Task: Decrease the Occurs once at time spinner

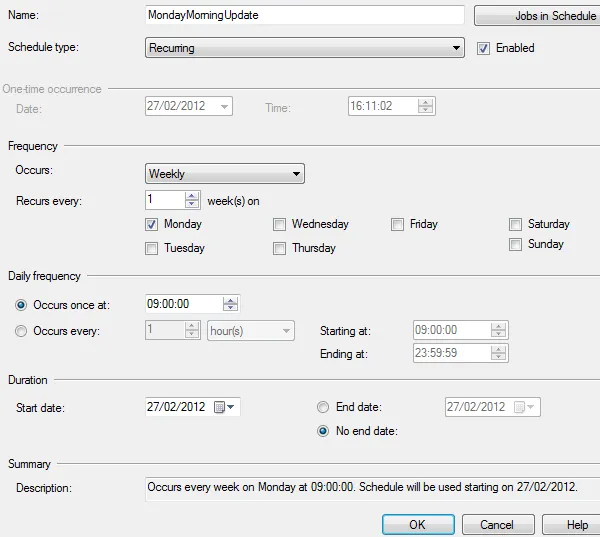Action: [x=231, y=308]
